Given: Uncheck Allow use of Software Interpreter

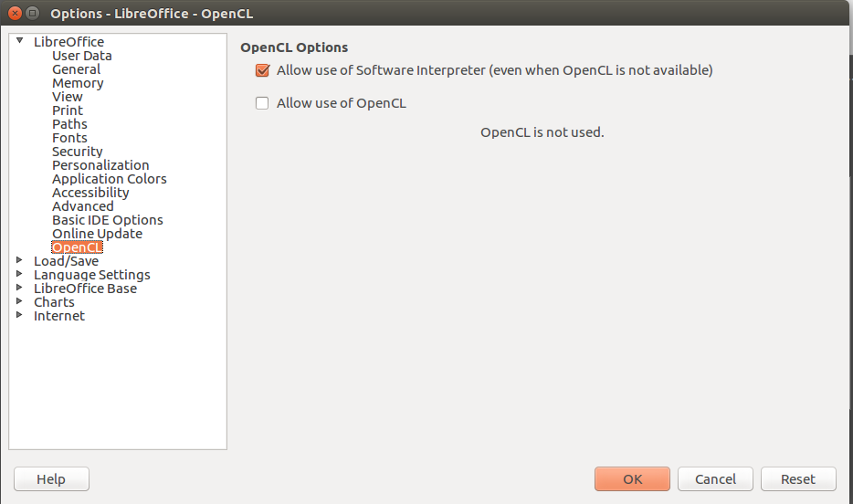Looking at the screenshot, I should coord(262,70).
